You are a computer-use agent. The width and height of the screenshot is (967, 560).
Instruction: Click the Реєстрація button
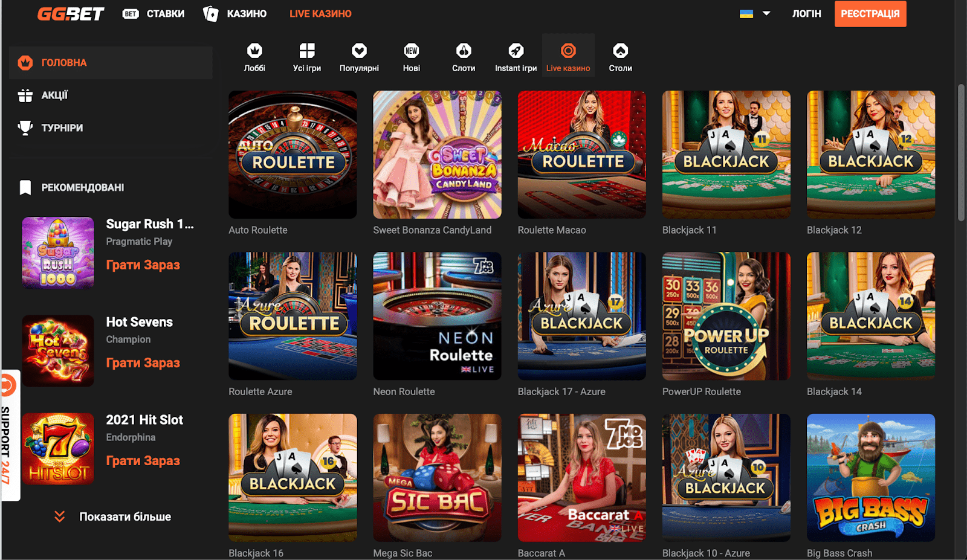870,14
